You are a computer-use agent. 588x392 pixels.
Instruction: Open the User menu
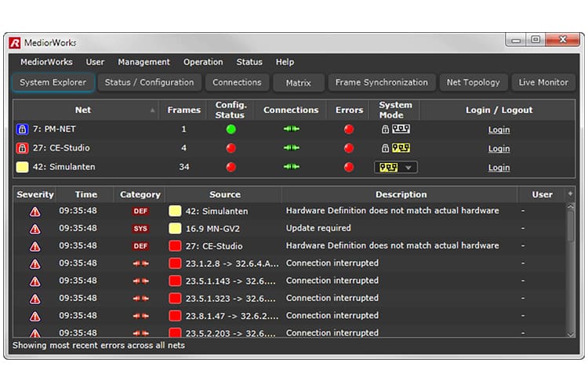tap(95, 62)
